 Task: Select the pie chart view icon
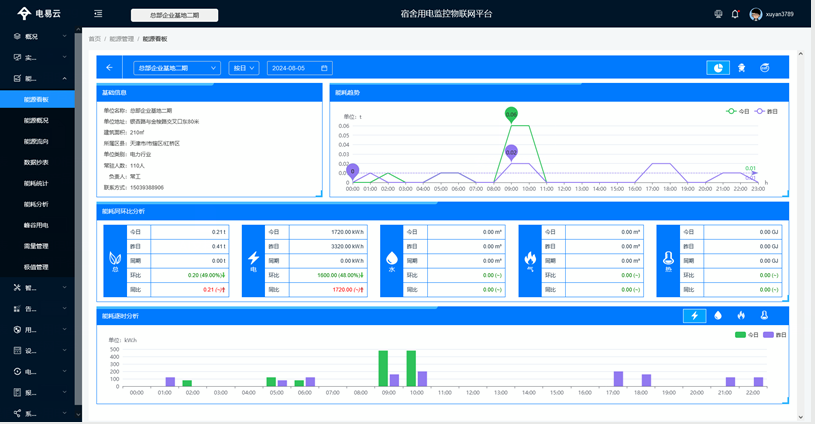[718, 68]
